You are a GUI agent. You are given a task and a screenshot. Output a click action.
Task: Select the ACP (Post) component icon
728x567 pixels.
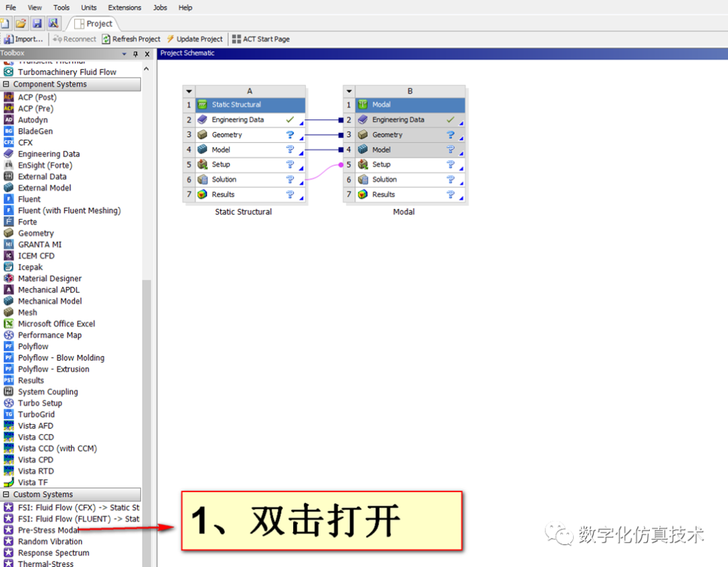(8, 97)
